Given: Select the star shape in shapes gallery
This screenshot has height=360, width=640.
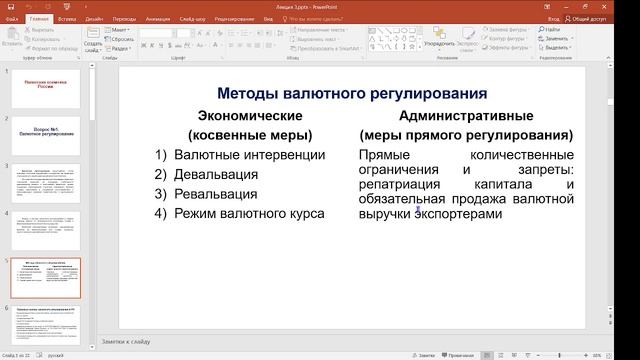Looking at the screenshot, I should pos(412,47).
